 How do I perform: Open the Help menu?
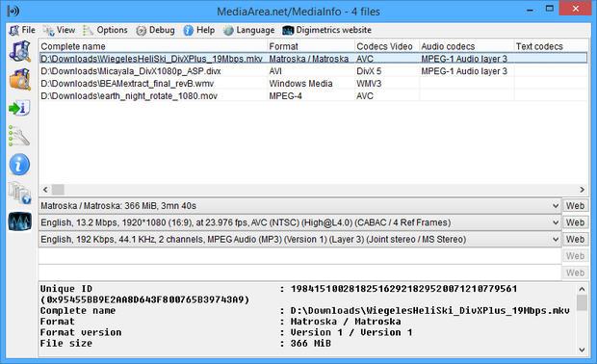[199, 30]
